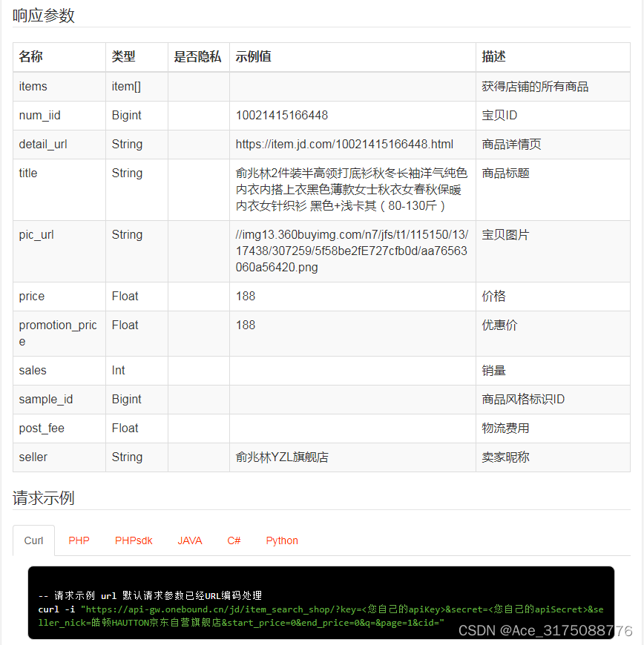Switch to the Python example tab
This screenshot has width=644, height=645.
[282, 540]
